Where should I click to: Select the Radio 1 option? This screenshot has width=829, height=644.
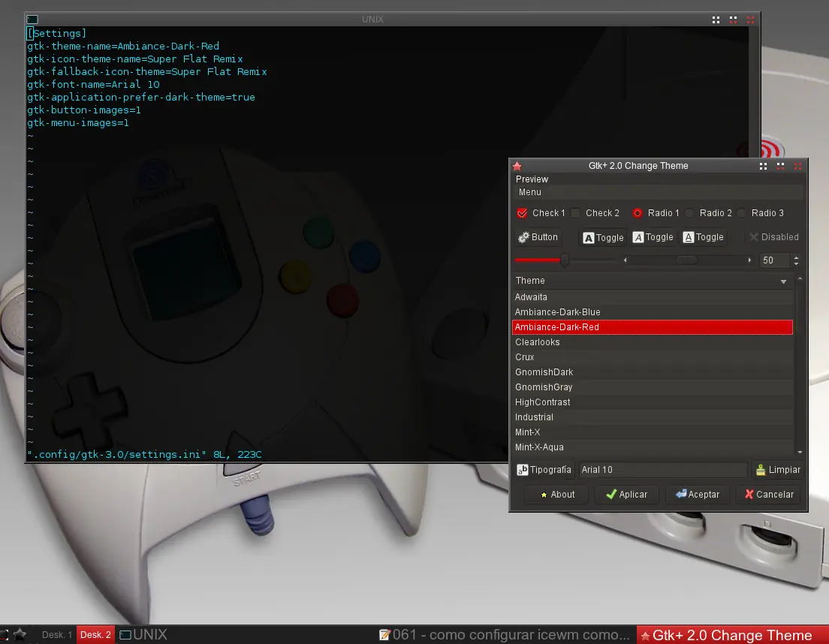point(637,213)
